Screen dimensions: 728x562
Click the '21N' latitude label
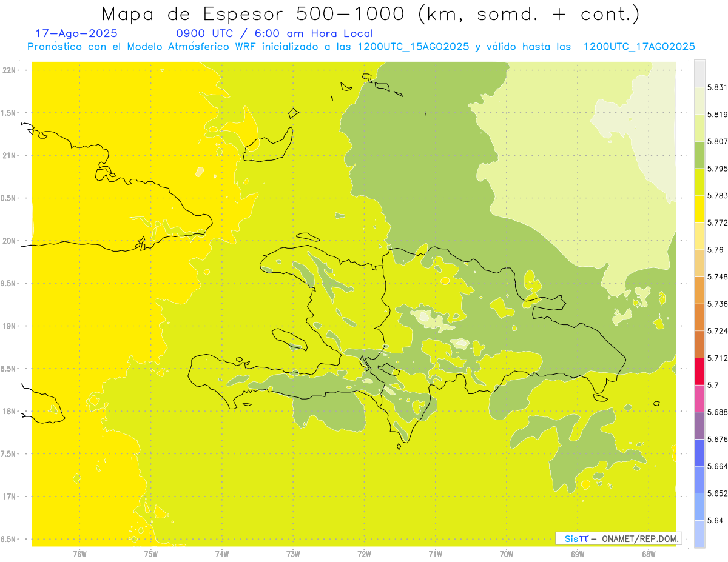coord(9,156)
